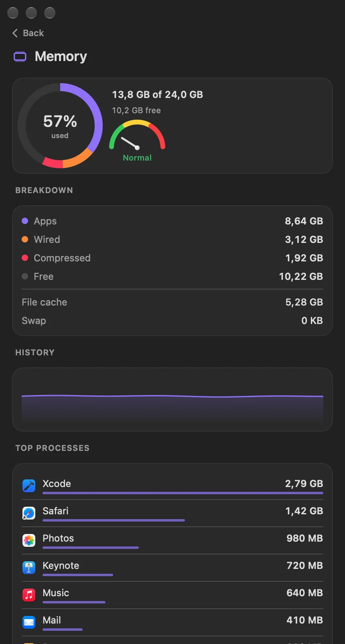The image size is (345, 644).
Task: Click the File cache row
Action: 172,302
